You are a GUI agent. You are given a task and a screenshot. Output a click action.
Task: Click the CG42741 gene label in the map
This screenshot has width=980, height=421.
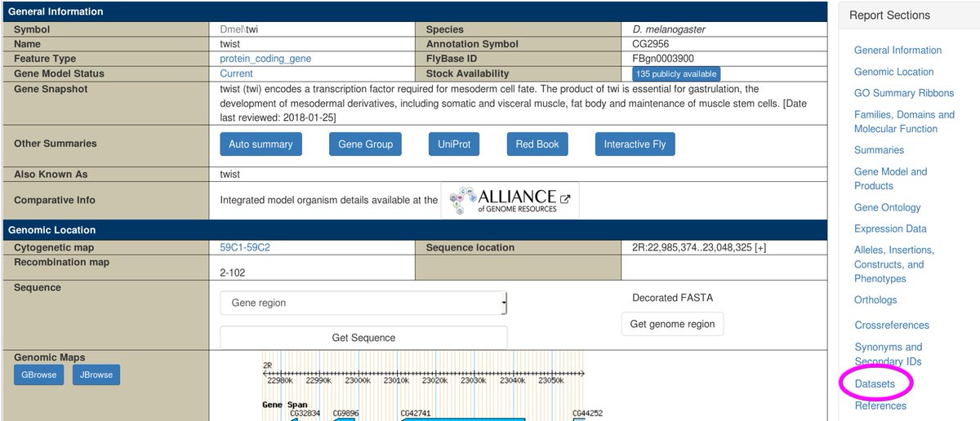416,414
